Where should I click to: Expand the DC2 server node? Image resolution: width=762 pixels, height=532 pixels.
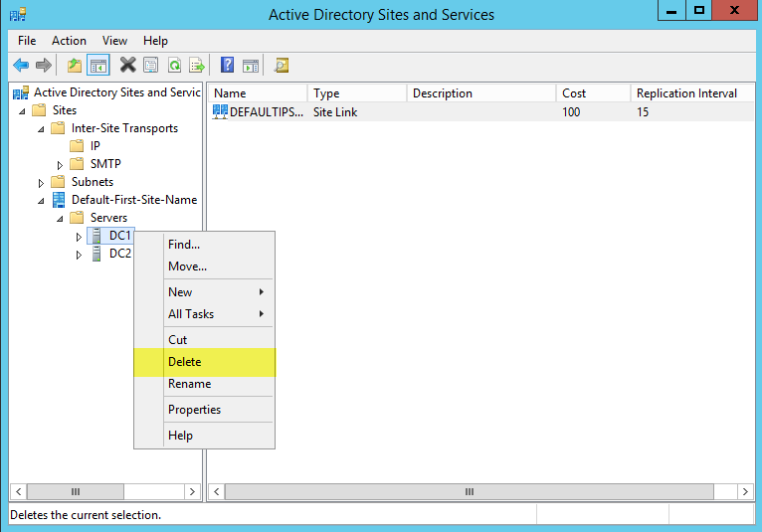(80, 255)
